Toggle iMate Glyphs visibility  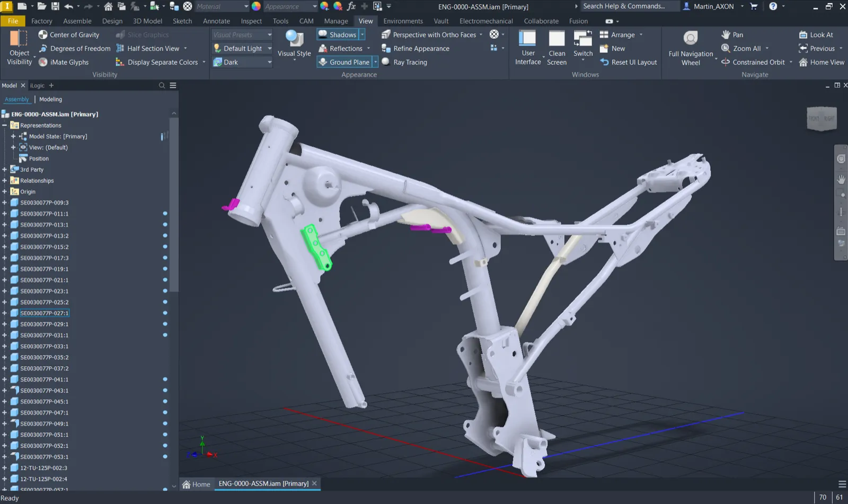(x=64, y=62)
